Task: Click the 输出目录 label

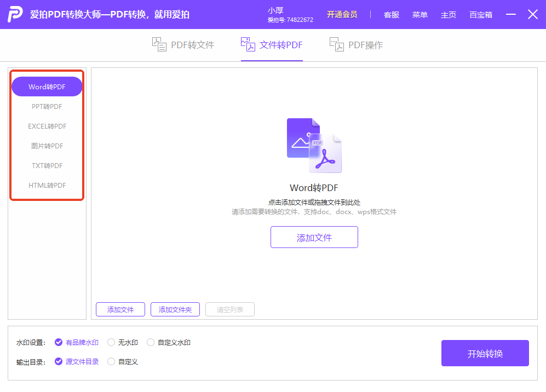Action: [31, 362]
